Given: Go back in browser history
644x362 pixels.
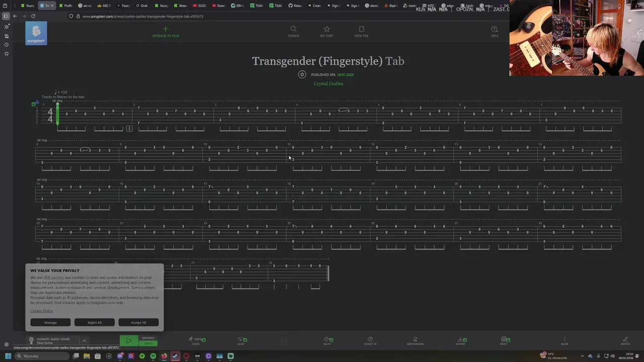Looking at the screenshot, I should click(x=15, y=16).
